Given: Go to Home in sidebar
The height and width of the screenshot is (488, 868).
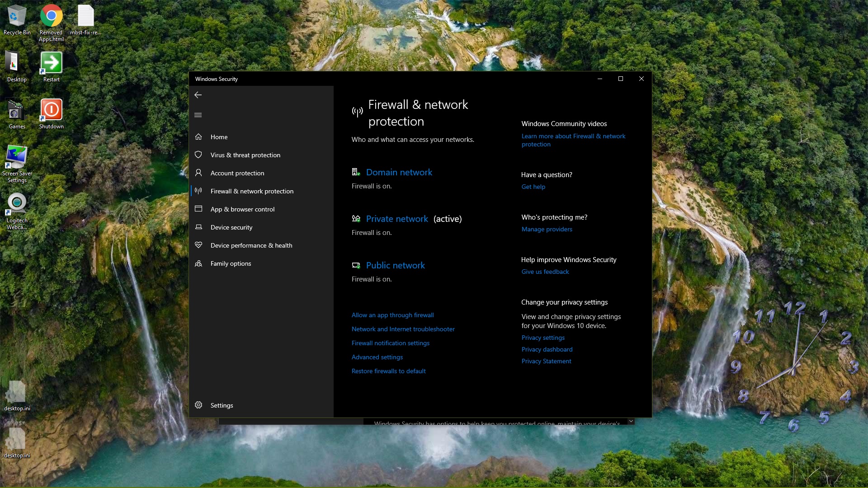Looking at the screenshot, I should tap(261, 137).
